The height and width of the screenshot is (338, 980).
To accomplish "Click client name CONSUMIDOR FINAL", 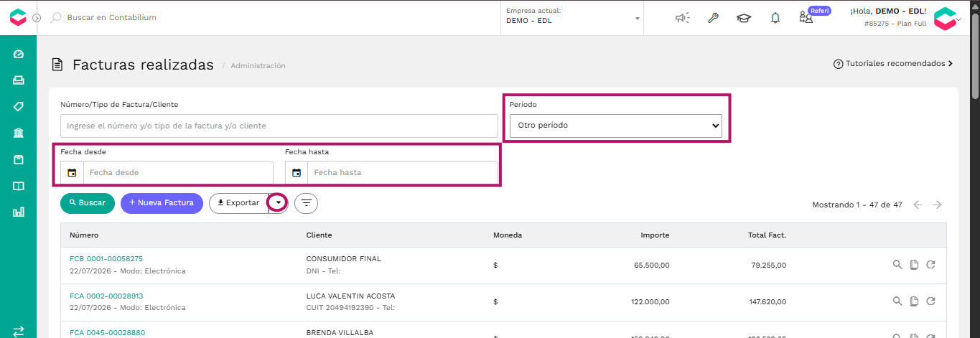I will [x=343, y=258].
